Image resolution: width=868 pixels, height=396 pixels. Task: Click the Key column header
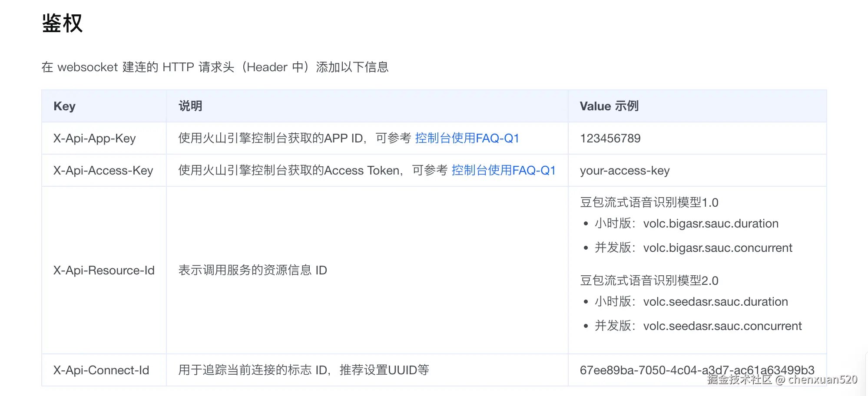tap(64, 106)
